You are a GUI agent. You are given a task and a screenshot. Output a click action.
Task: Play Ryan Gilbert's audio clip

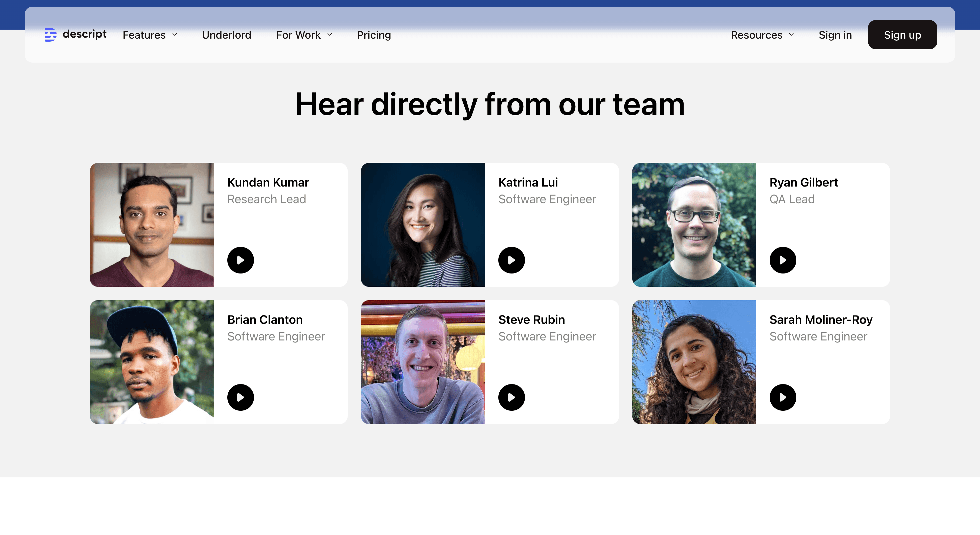click(783, 260)
